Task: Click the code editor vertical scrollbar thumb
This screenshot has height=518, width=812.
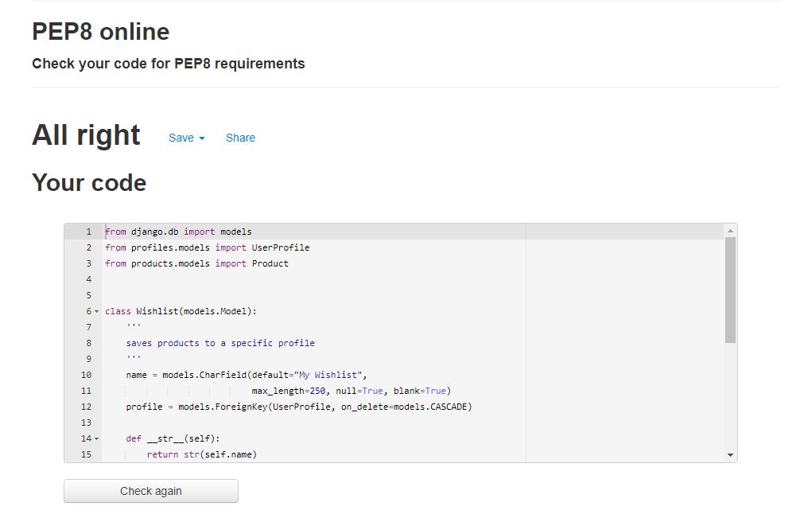Action: [x=730, y=290]
